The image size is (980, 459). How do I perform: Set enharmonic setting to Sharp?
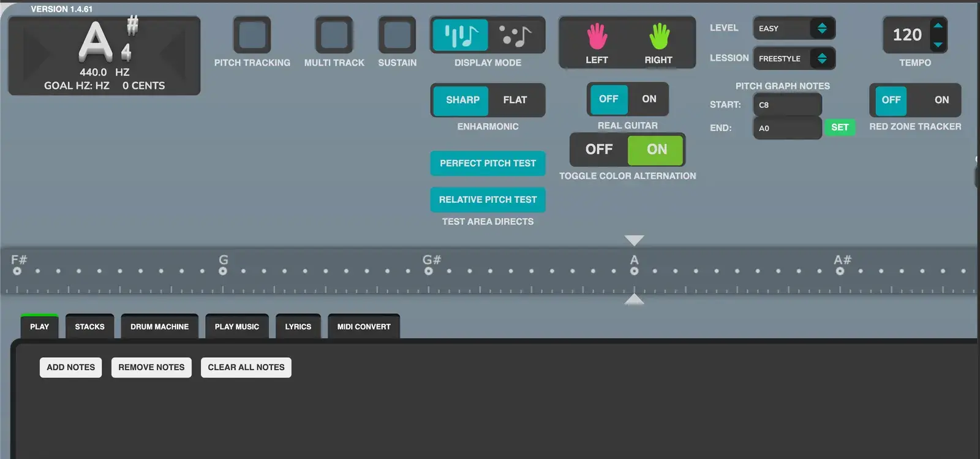(x=461, y=100)
